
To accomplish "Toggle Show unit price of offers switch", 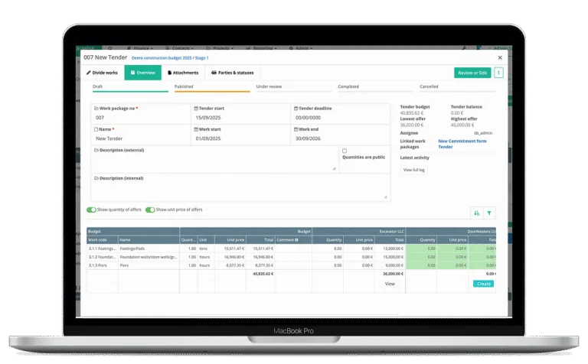I will click(x=150, y=210).
